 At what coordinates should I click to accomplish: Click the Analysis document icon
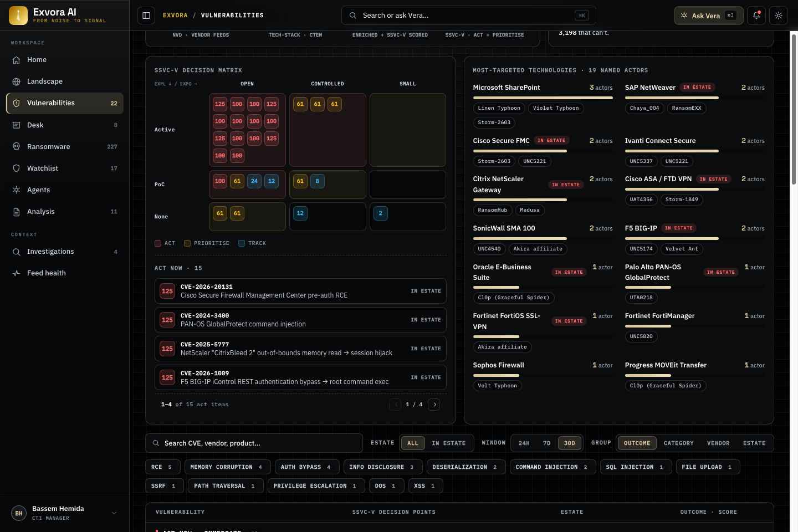click(17, 212)
